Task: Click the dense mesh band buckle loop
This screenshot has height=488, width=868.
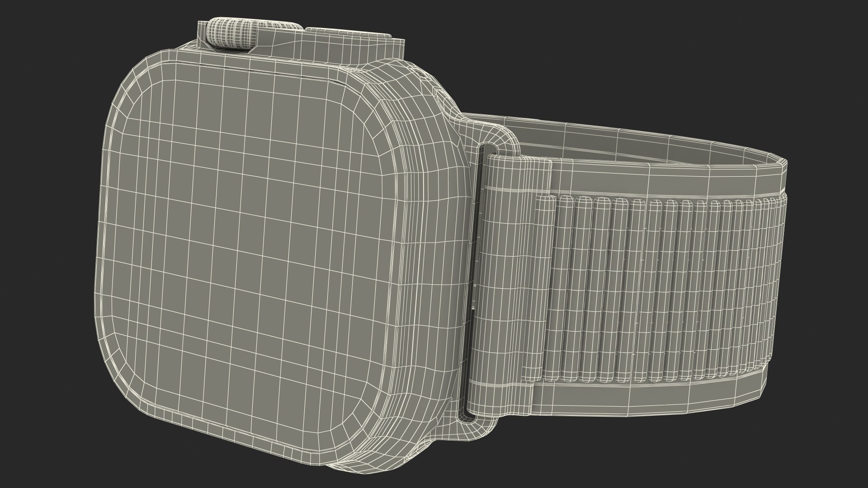Action: pyautogui.click(x=506, y=280)
